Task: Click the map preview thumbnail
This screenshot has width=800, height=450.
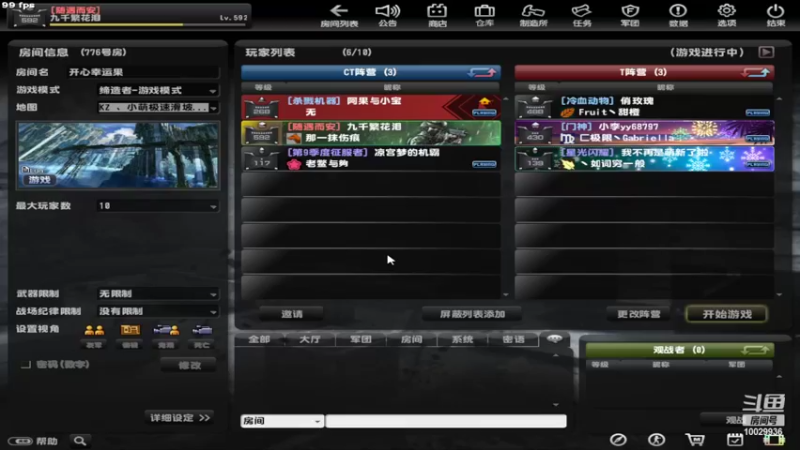Action: pos(118,155)
